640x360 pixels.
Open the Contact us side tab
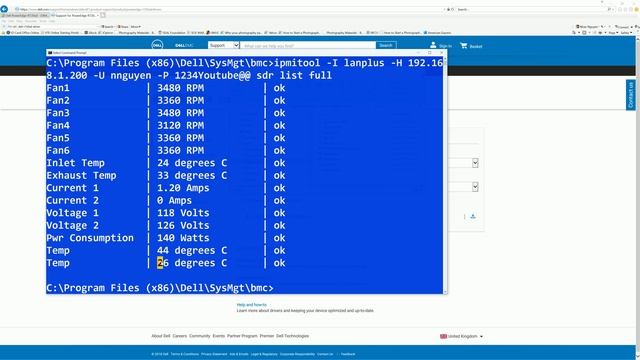(x=631, y=95)
